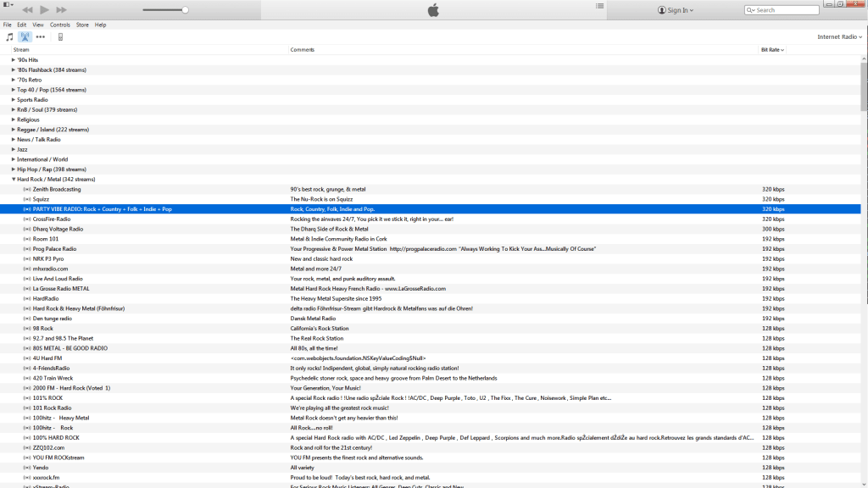Click in the Search field
Viewport: 868px width, 488px height.
(781, 10)
